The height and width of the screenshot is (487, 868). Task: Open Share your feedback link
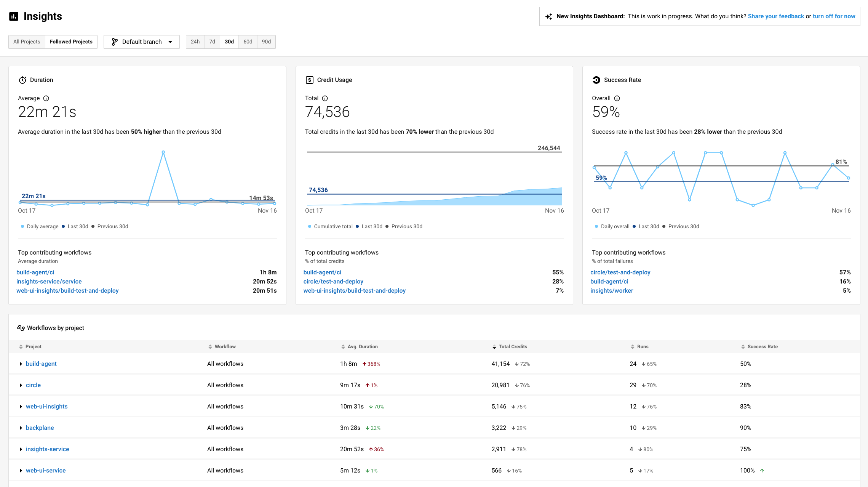tap(776, 16)
